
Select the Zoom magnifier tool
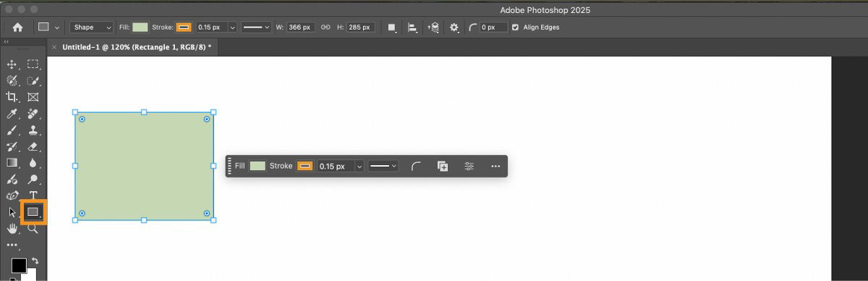(33, 229)
